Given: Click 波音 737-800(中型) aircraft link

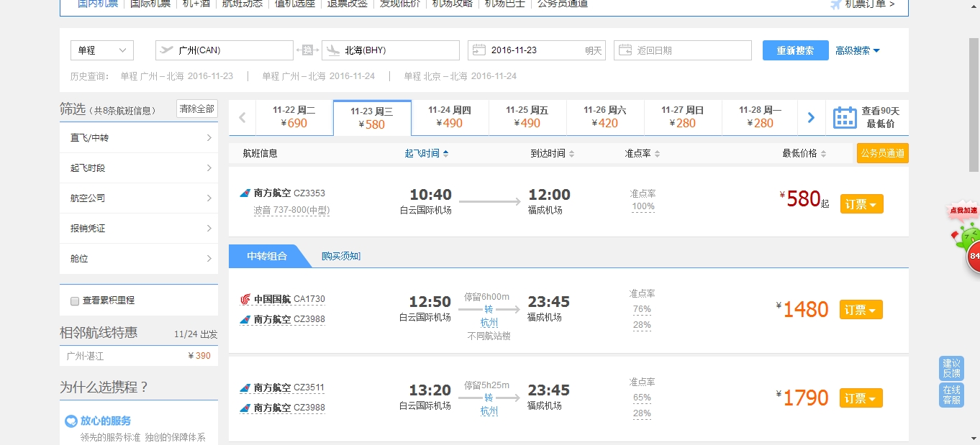Looking at the screenshot, I should point(291,211).
